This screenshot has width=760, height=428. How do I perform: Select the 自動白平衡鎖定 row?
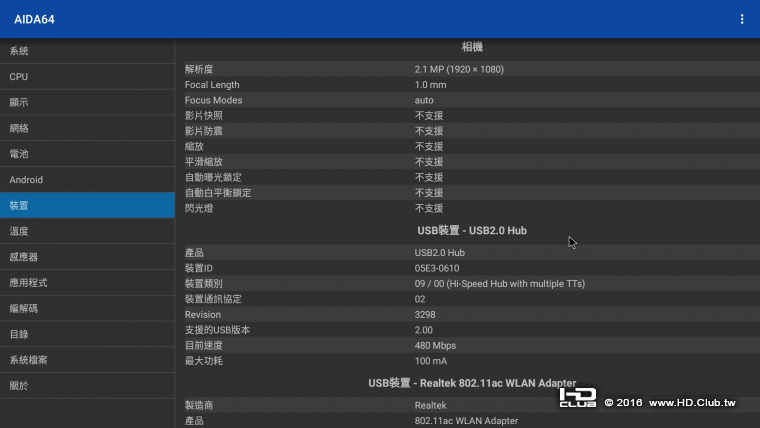(x=472, y=193)
